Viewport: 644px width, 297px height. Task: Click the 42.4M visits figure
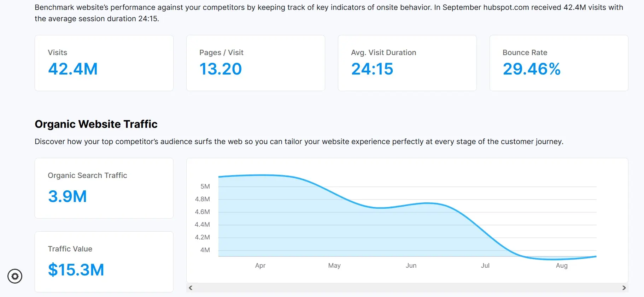tap(73, 69)
